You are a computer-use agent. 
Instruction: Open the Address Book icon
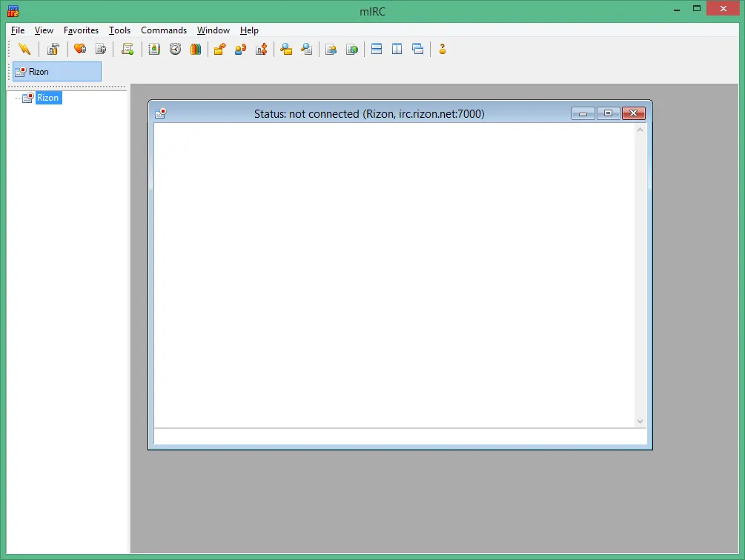pyautogui.click(x=154, y=49)
